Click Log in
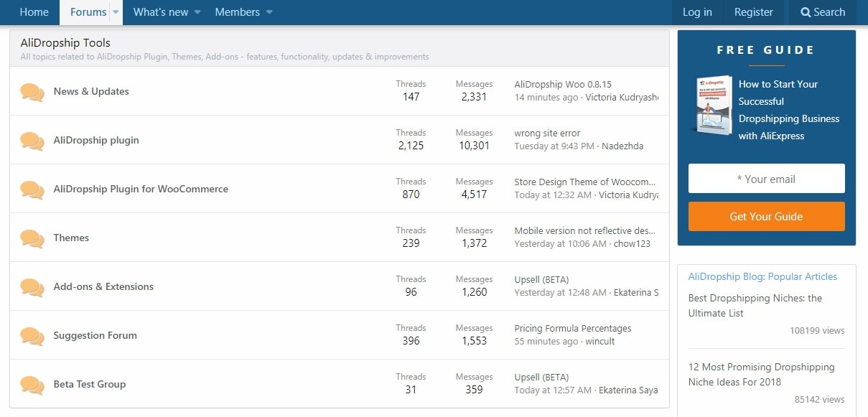 tap(697, 12)
